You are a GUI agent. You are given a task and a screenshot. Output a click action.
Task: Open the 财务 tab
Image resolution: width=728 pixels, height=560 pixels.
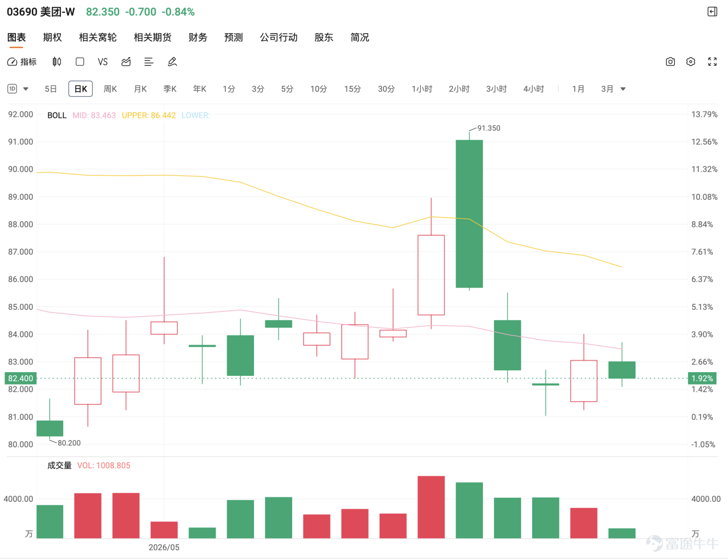pyautogui.click(x=198, y=37)
